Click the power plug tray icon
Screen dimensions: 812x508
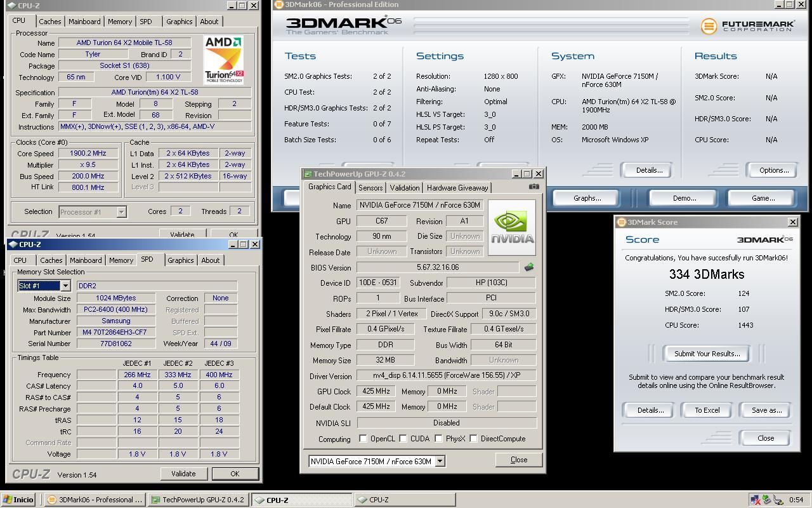(x=778, y=500)
